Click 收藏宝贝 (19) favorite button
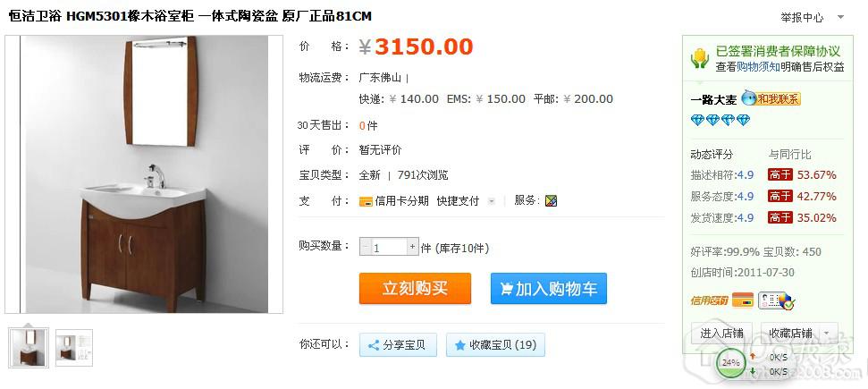Screen dimensions: 868x389 tap(495, 344)
